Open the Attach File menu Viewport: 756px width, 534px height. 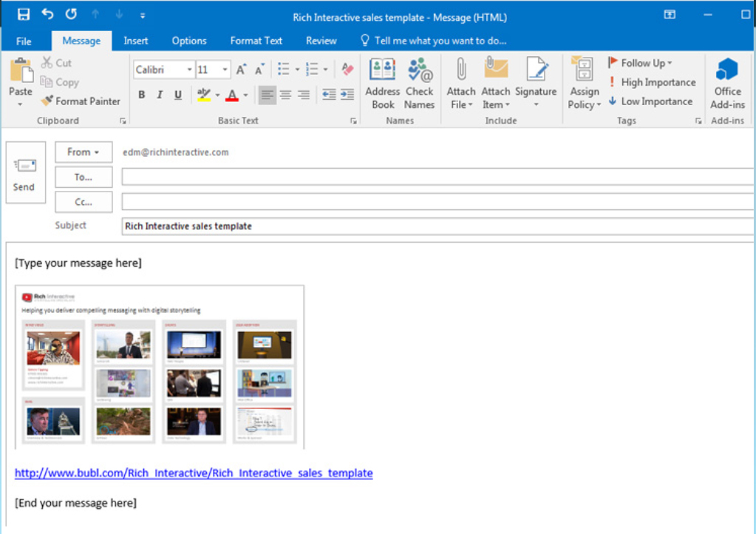pyautogui.click(x=461, y=84)
